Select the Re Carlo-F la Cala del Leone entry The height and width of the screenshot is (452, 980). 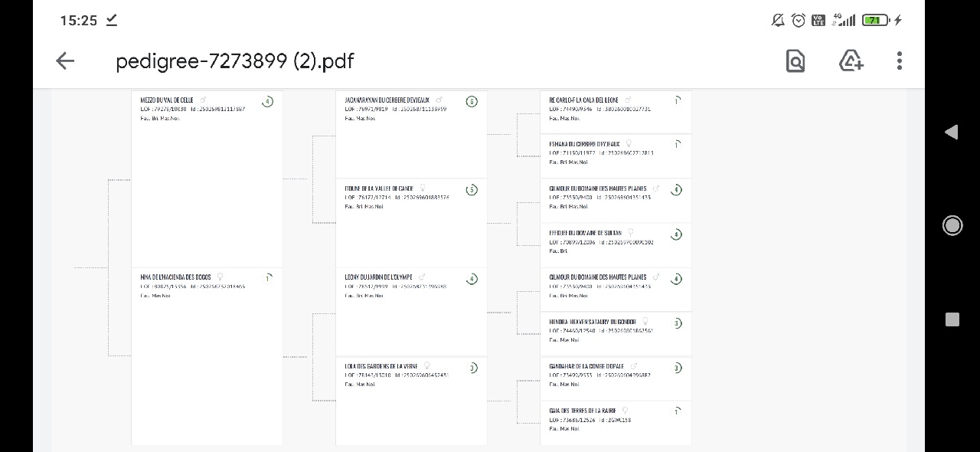pyautogui.click(x=616, y=113)
